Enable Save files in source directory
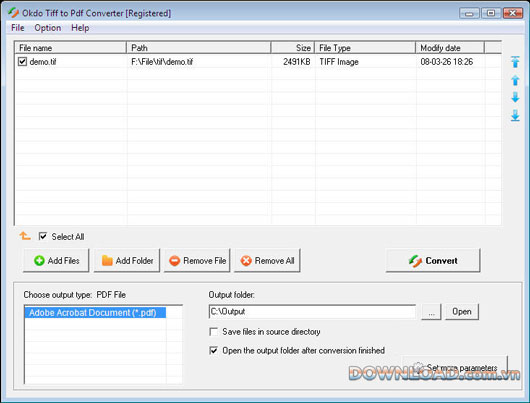The image size is (530, 403). tap(214, 332)
